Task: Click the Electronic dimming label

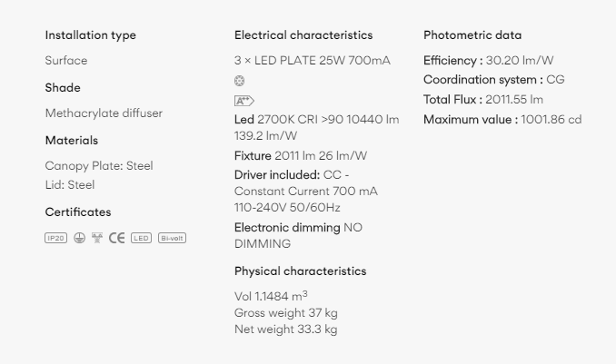Action: point(287,227)
